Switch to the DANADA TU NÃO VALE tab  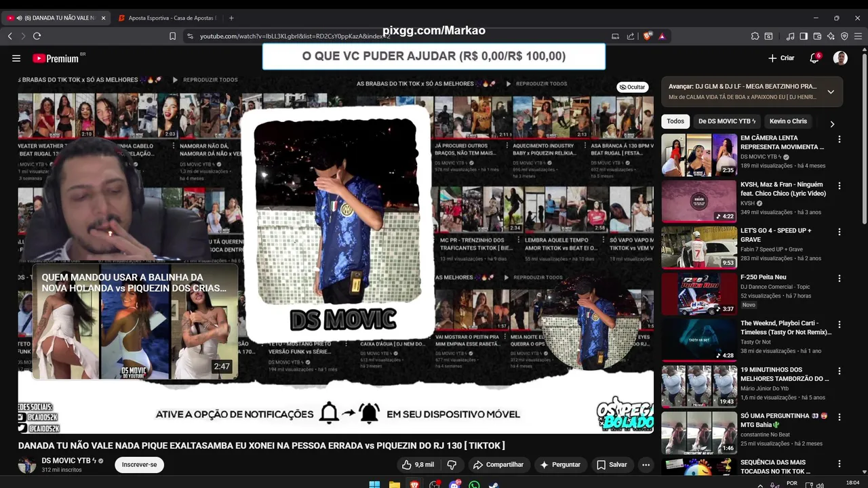(x=54, y=18)
